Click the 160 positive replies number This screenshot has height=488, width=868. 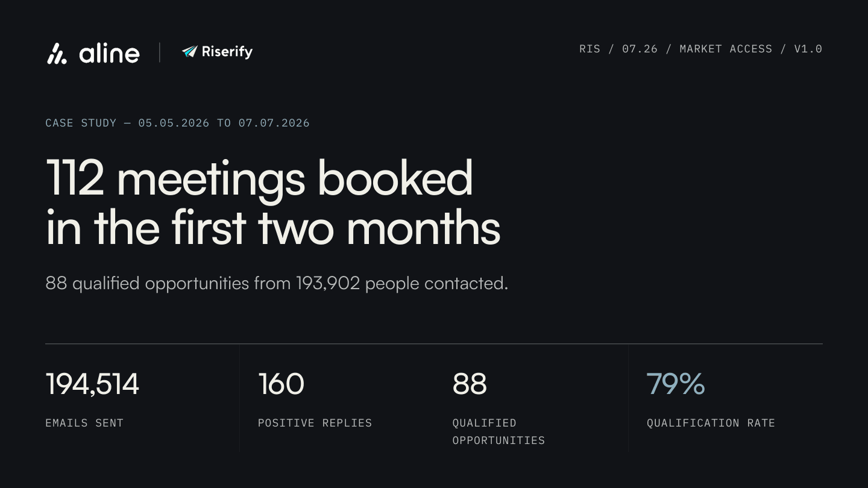(281, 384)
